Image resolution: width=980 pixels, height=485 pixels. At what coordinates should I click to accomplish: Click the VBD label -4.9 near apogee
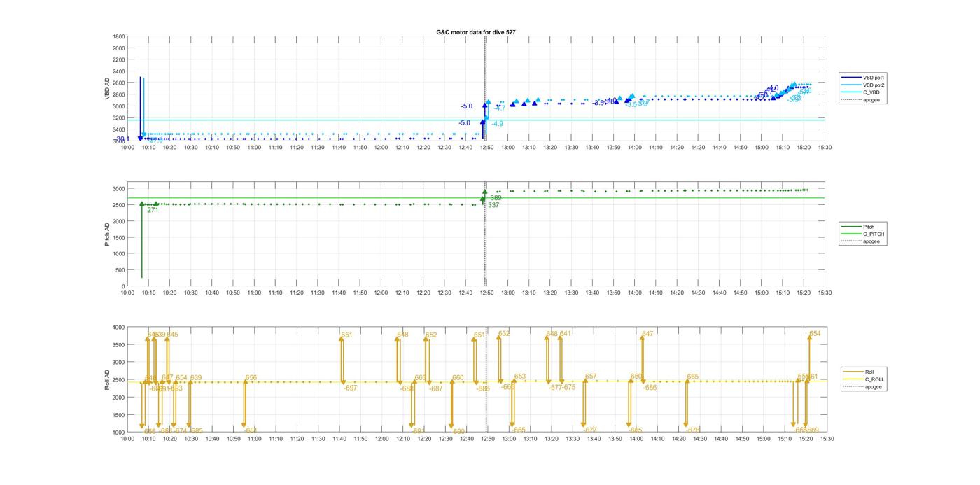(x=497, y=124)
